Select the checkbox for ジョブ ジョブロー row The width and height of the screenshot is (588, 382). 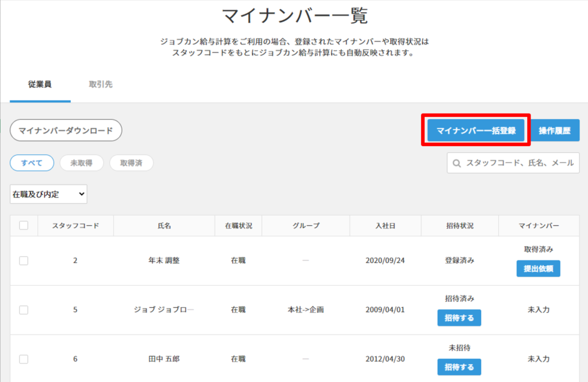coord(24,309)
